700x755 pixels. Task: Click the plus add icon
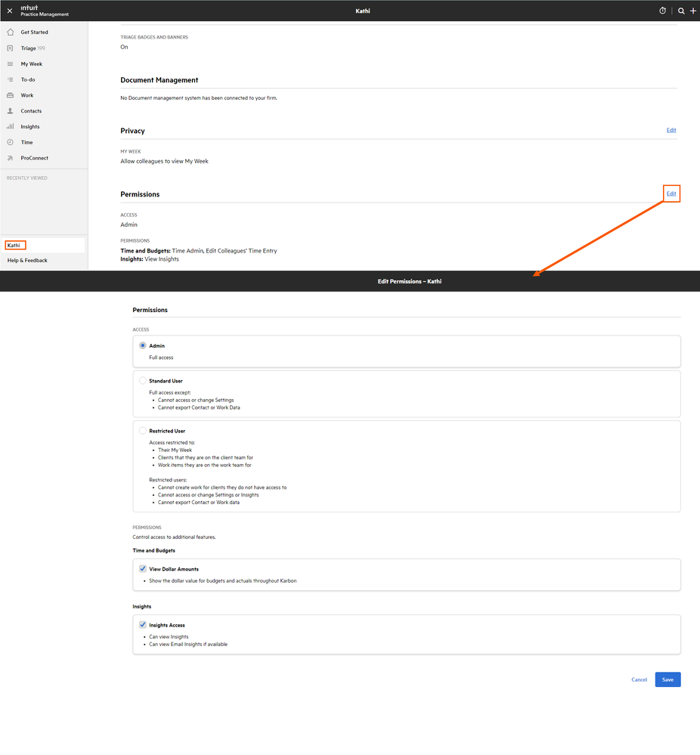click(x=693, y=11)
